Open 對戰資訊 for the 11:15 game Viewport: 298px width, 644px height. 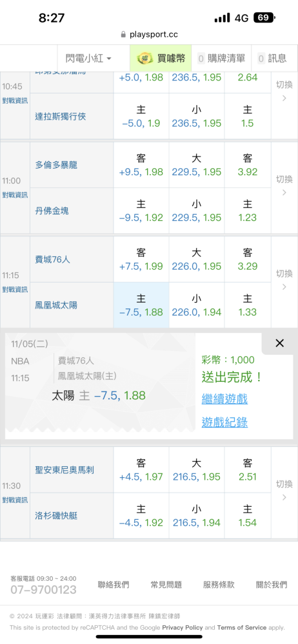[x=15, y=290]
